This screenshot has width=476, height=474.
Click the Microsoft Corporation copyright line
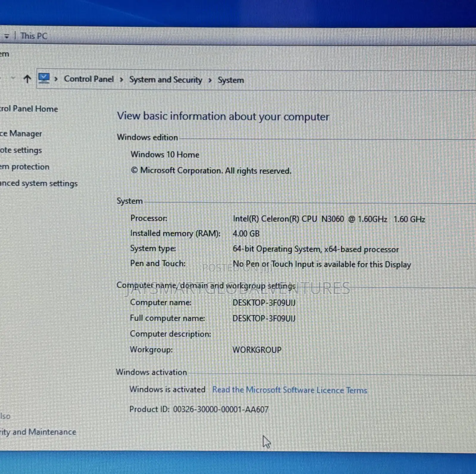click(211, 171)
